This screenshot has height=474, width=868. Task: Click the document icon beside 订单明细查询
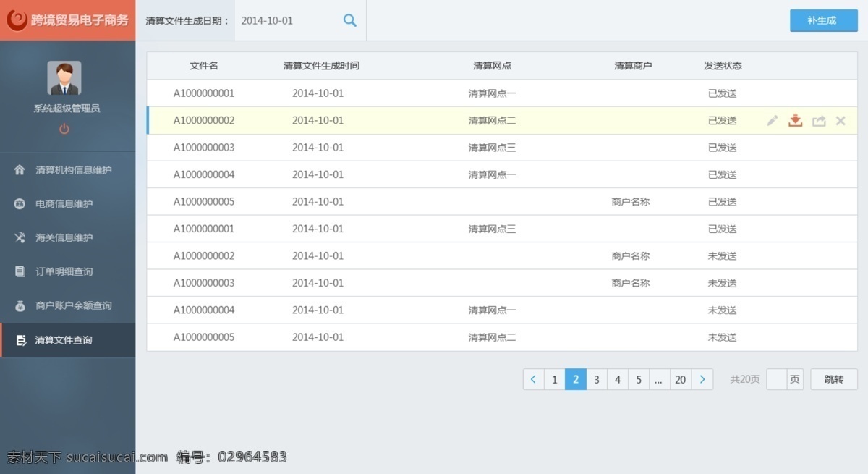[x=20, y=271]
